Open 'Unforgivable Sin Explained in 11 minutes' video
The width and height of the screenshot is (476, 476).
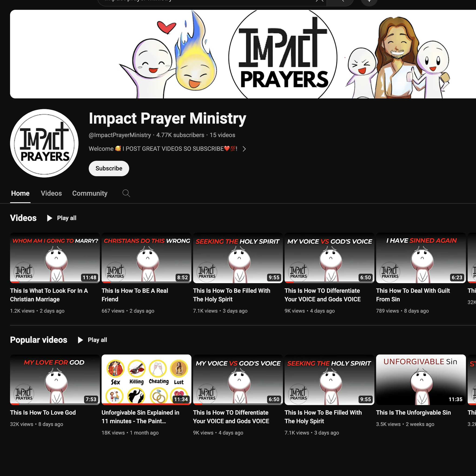pyautogui.click(x=146, y=380)
